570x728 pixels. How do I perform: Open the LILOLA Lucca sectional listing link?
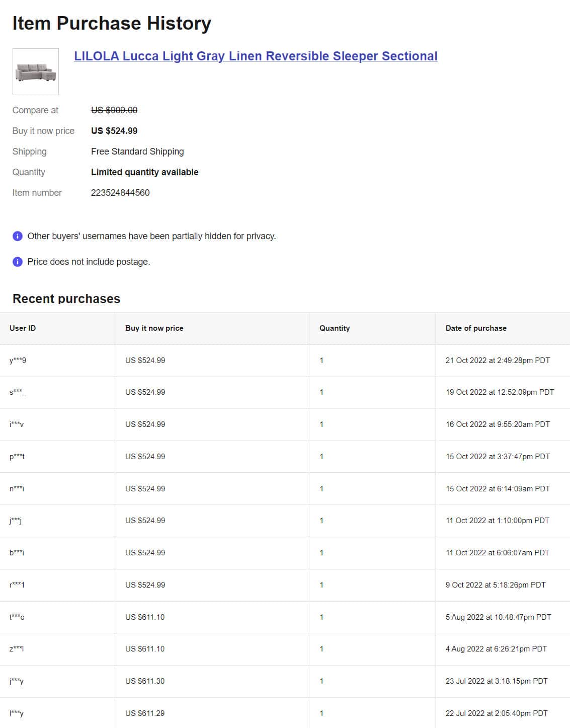256,56
